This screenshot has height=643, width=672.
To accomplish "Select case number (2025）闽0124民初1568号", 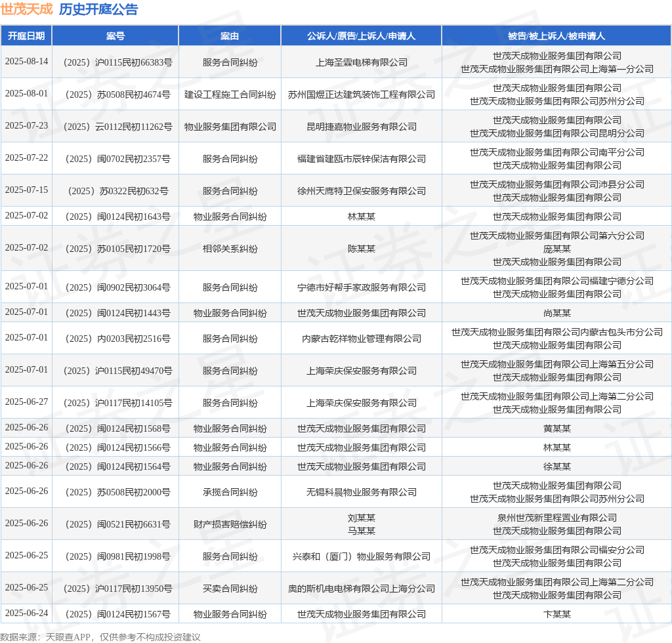I will [x=118, y=429].
